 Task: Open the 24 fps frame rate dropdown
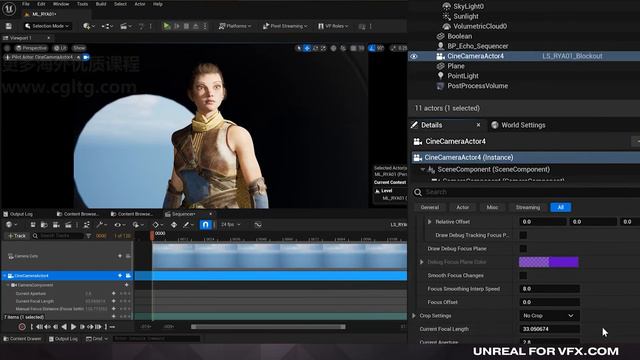coord(231,225)
